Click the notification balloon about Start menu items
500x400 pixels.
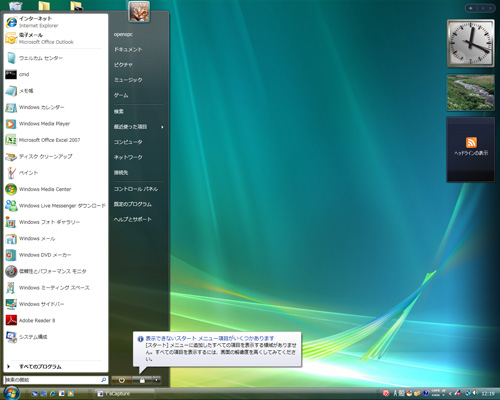pyautogui.click(x=217, y=349)
